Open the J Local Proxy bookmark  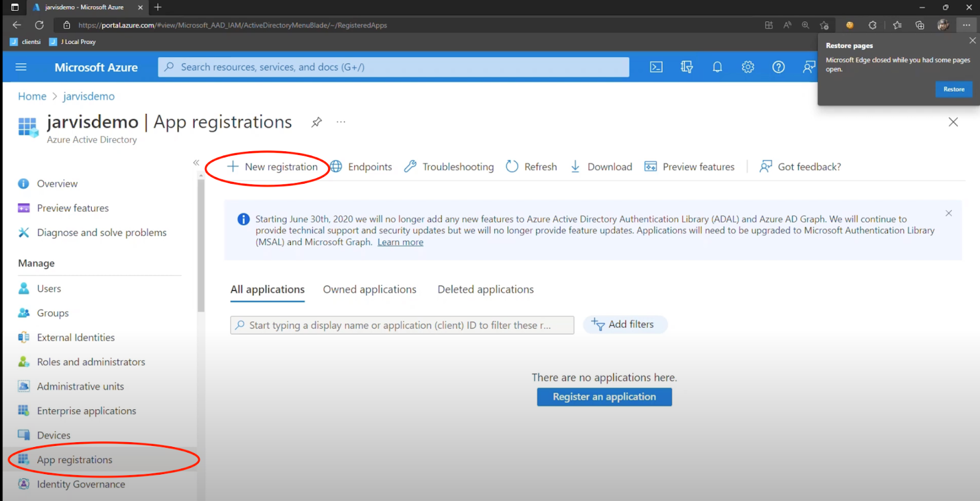click(73, 42)
